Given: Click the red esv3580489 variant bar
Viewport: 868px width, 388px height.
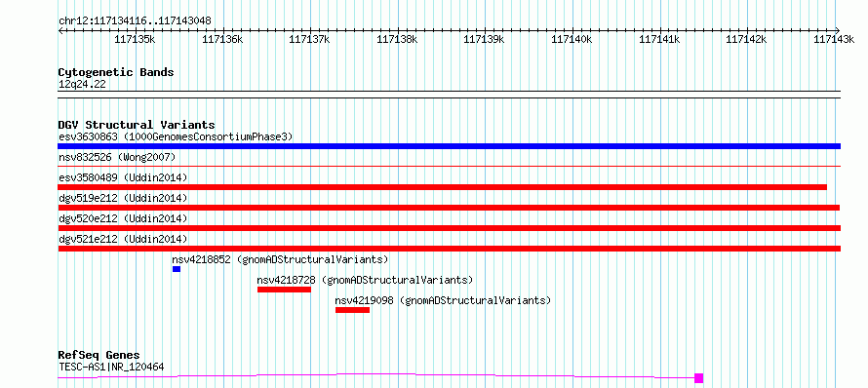Looking at the screenshot, I should point(443,187).
